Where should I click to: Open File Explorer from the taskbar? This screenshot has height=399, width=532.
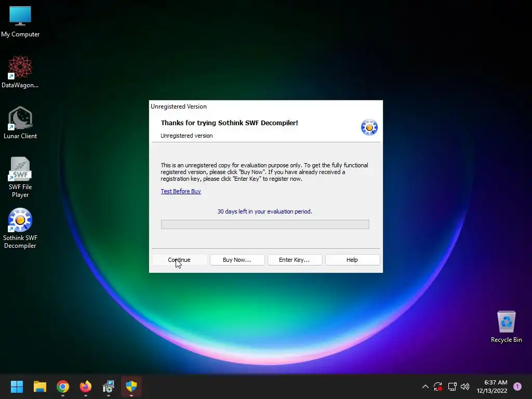click(x=39, y=387)
